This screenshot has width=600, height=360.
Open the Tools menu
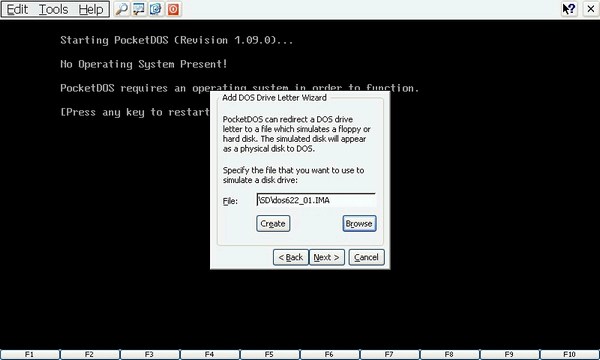pos(54,9)
